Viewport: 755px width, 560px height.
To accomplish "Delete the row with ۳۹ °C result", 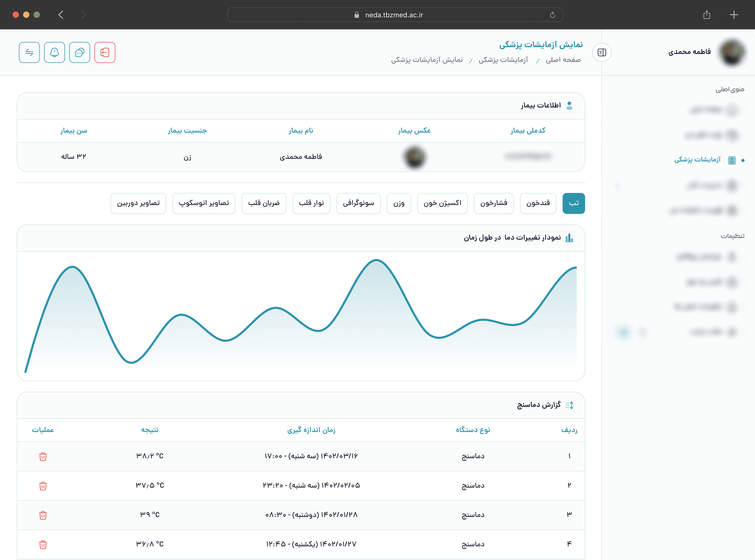I will [x=43, y=515].
